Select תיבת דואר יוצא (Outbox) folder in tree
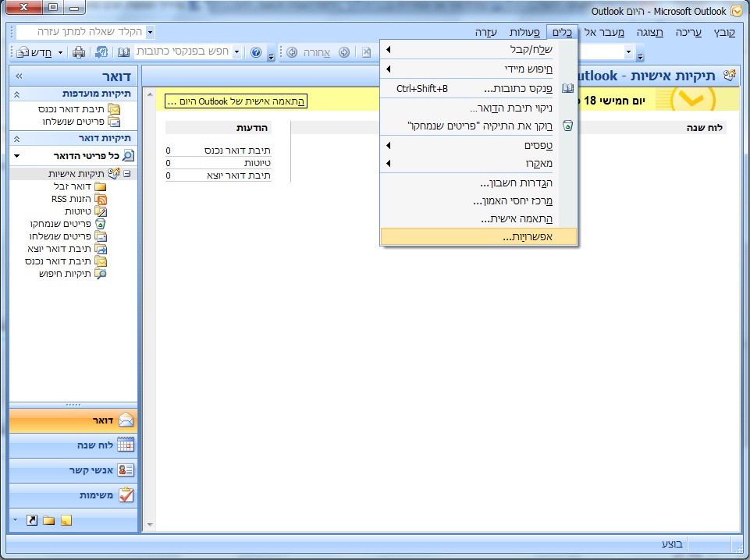Screen dimensions: 750x560 66,249
